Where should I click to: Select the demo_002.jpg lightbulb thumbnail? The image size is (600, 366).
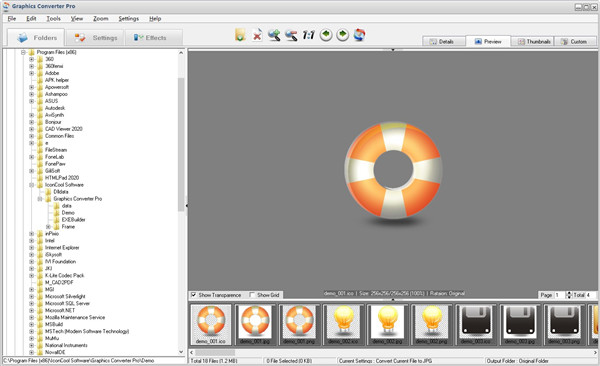[387, 325]
